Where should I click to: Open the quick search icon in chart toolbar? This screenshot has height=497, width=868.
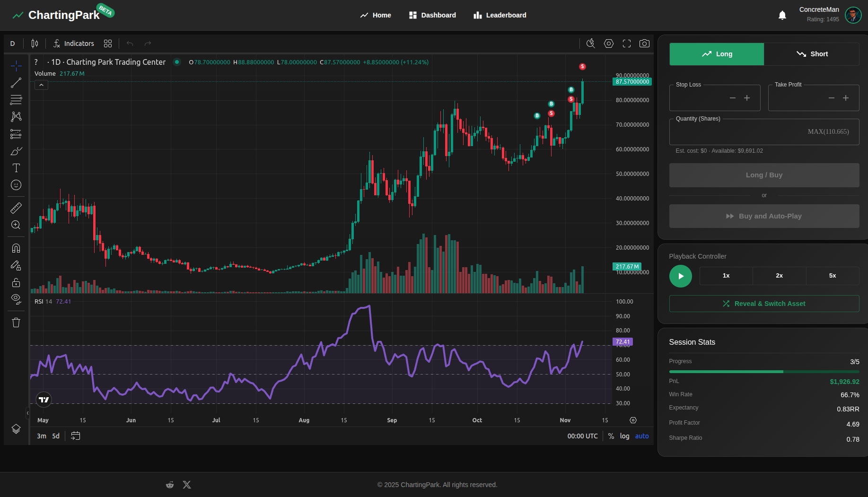591,44
